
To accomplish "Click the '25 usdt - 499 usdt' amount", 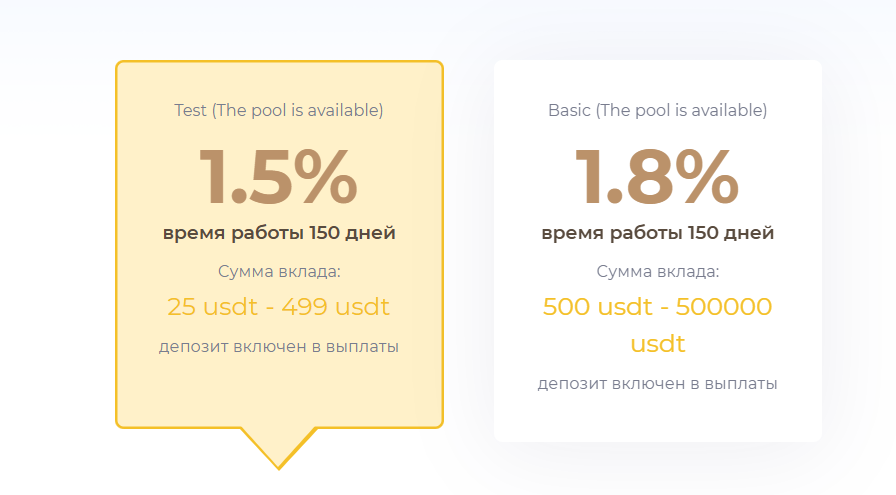I will coord(278,307).
